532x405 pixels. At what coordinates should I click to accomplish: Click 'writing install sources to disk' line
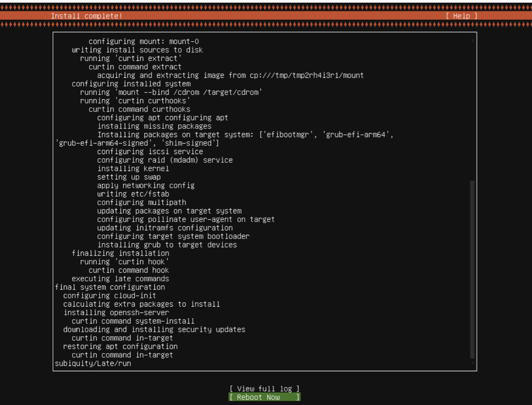pos(137,50)
